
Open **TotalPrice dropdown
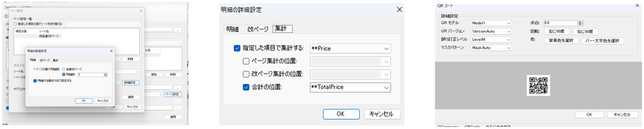pyautogui.click(x=350, y=87)
